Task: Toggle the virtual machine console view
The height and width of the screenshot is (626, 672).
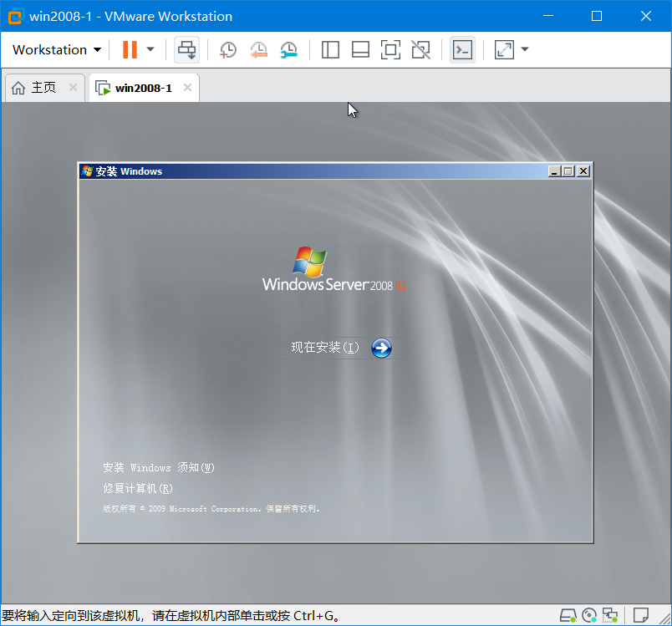Action: (390, 49)
